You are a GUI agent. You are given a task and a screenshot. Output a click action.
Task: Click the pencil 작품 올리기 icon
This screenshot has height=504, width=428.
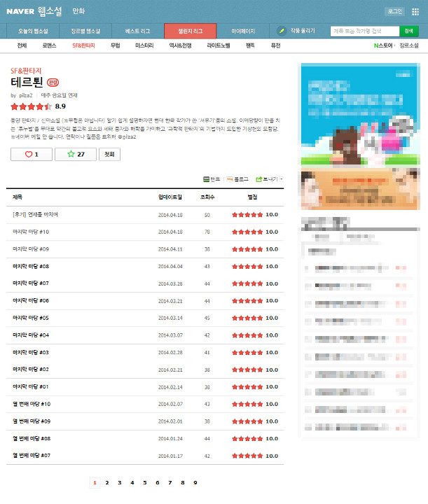click(x=282, y=31)
